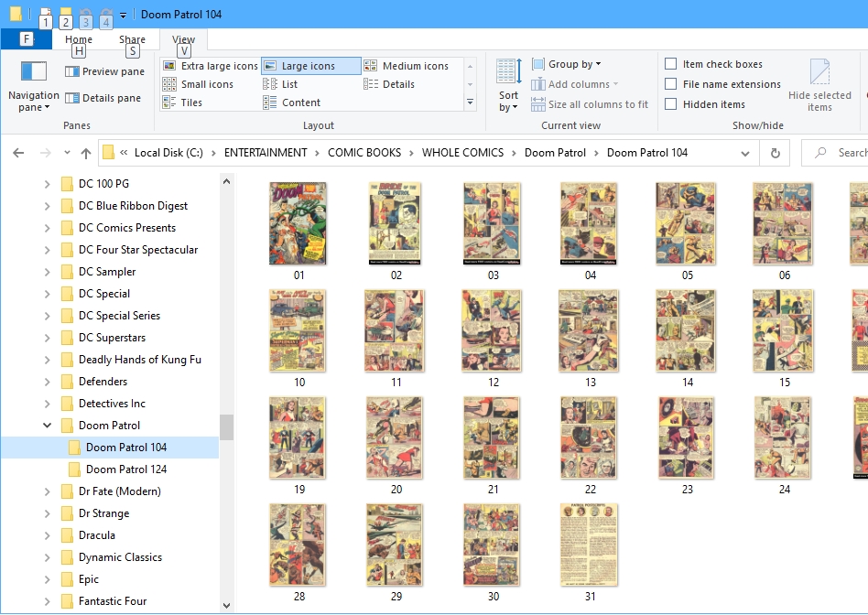Select the cover page thumbnail 01
This screenshot has height=615, width=868.
click(x=298, y=223)
